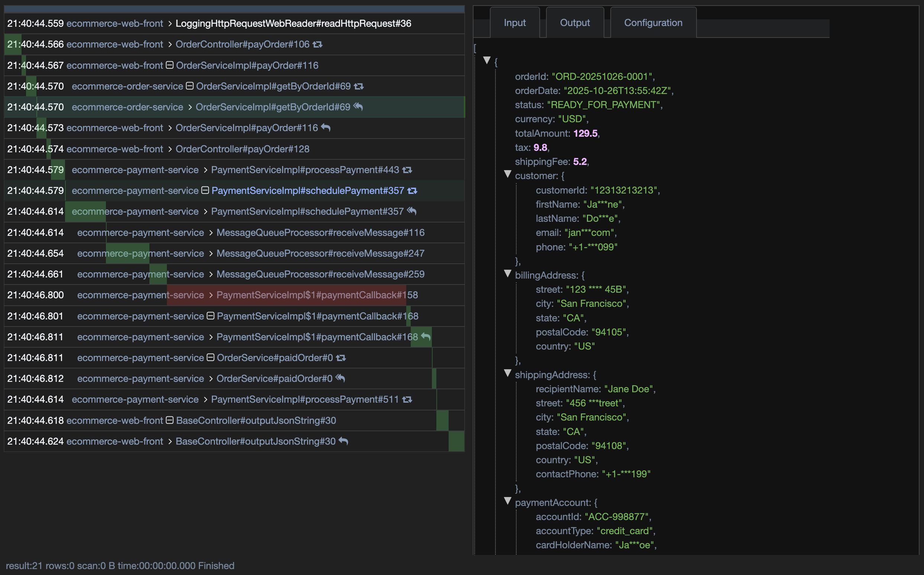Click accountType value "credit_card"
This screenshot has height=575, width=924.
(x=624, y=531)
